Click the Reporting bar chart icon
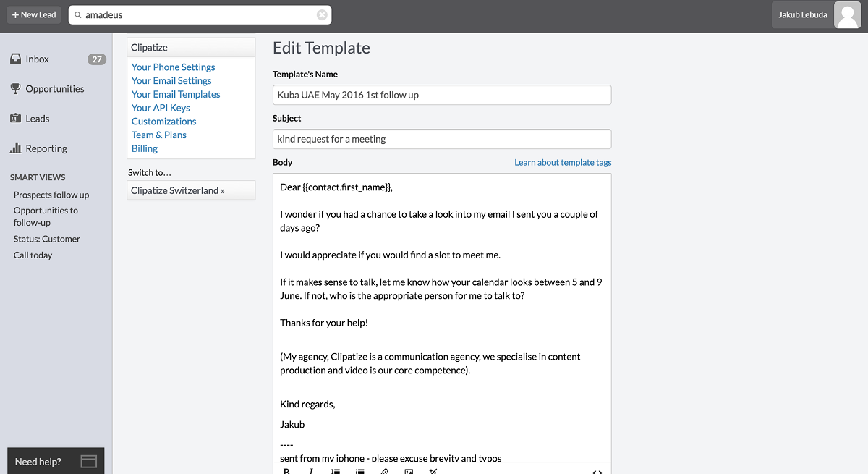The width and height of the screenshot is (868, 474). (15, 148)
